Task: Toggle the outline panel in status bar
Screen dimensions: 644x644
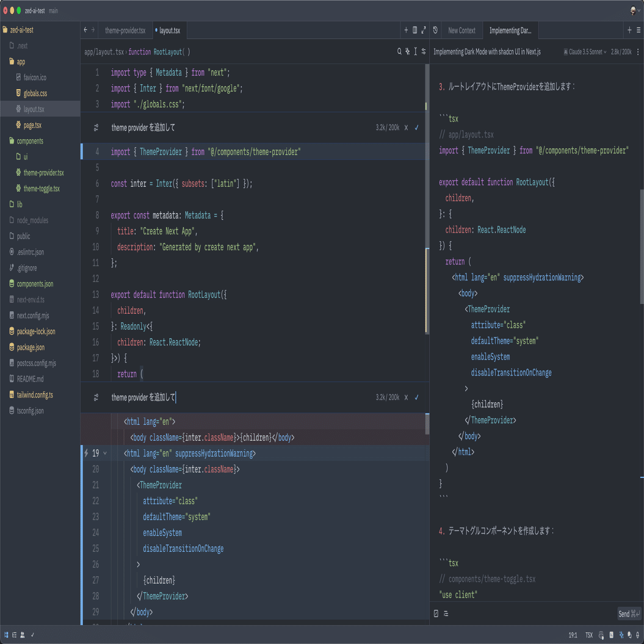Action: click(x=15, y=635)
